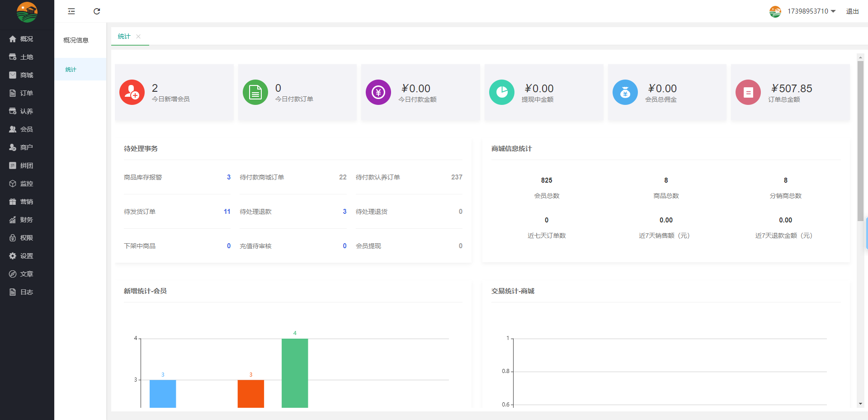This screenshot has height=420, width=868.
Task: Open the 待发货订单 count link 11
Action: tap(227, 212)
